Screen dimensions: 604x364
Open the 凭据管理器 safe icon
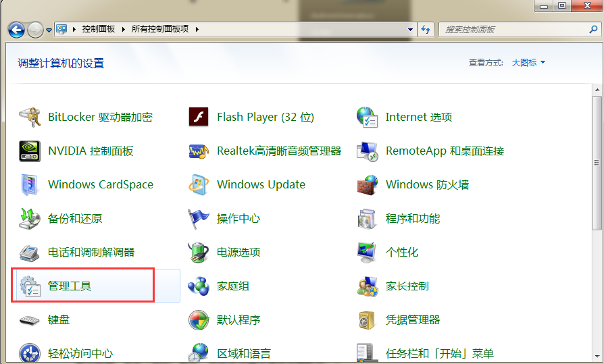tap(367, 320)
